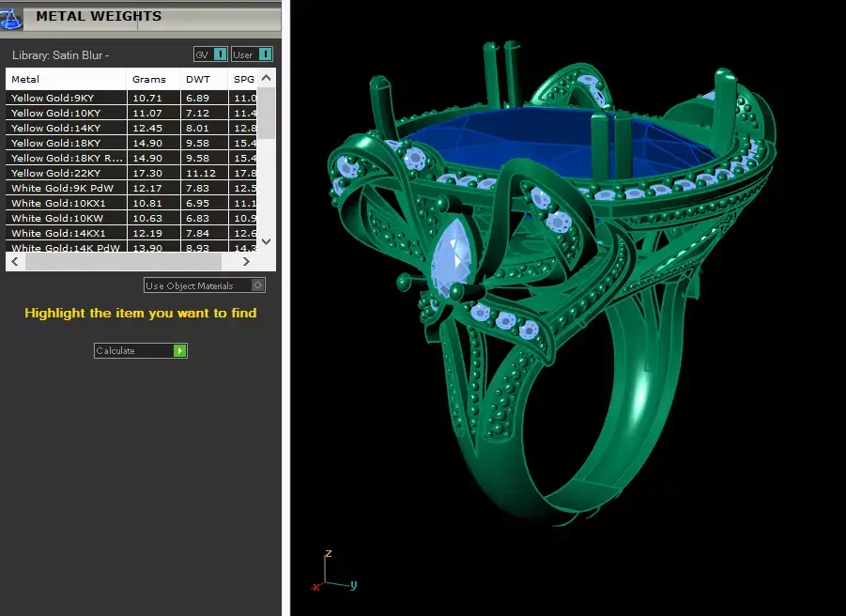Click the DWT column header
Viewport: 846px width, 616px height.
[x=204, y=79]
